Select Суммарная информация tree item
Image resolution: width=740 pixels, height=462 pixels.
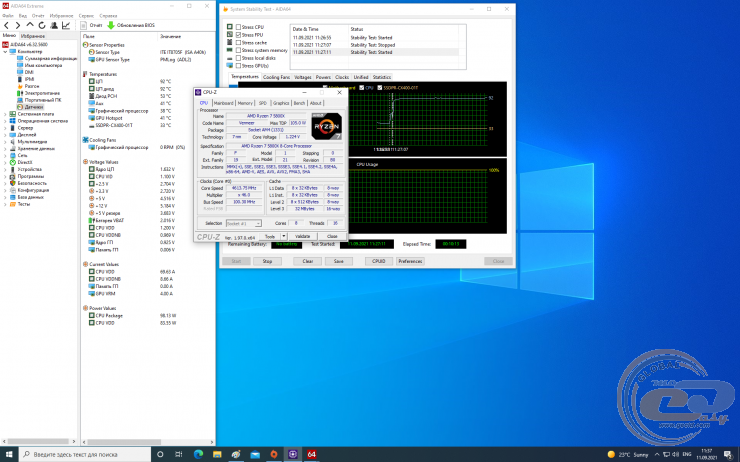(50, 59)
